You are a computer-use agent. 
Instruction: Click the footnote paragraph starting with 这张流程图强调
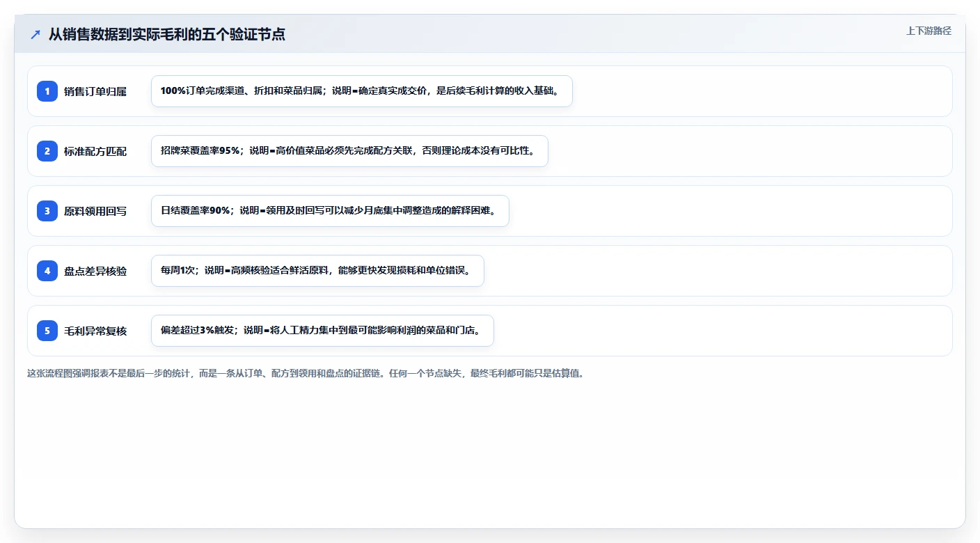306,373
